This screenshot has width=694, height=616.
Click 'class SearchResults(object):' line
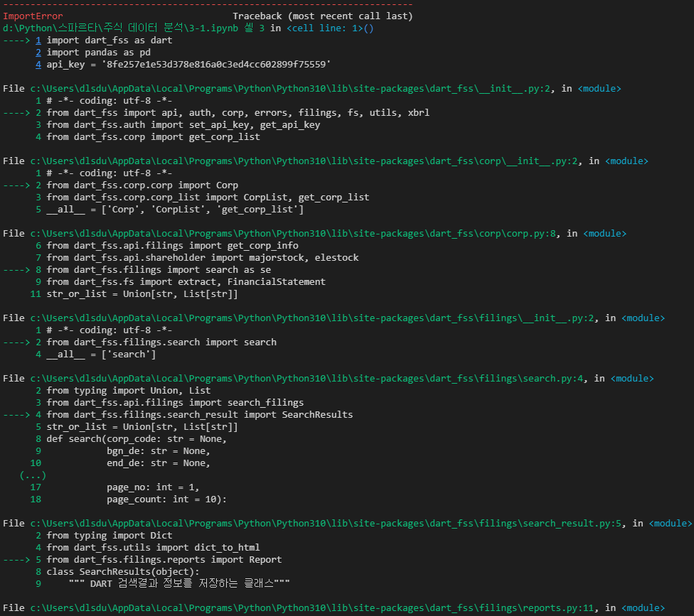[x=122, y=572]
